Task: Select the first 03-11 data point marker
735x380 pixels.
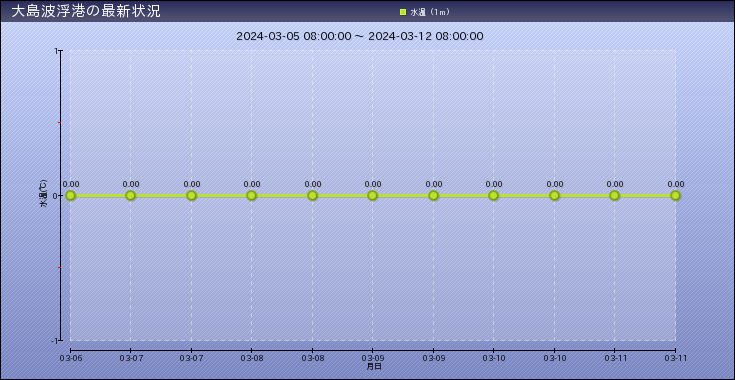Action: pyautogui.click(x=615, y=195)
